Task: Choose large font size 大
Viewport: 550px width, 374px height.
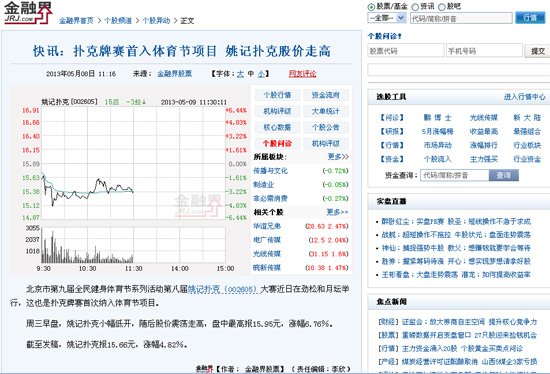Action: pyautogui.click(x=240, y=74)
